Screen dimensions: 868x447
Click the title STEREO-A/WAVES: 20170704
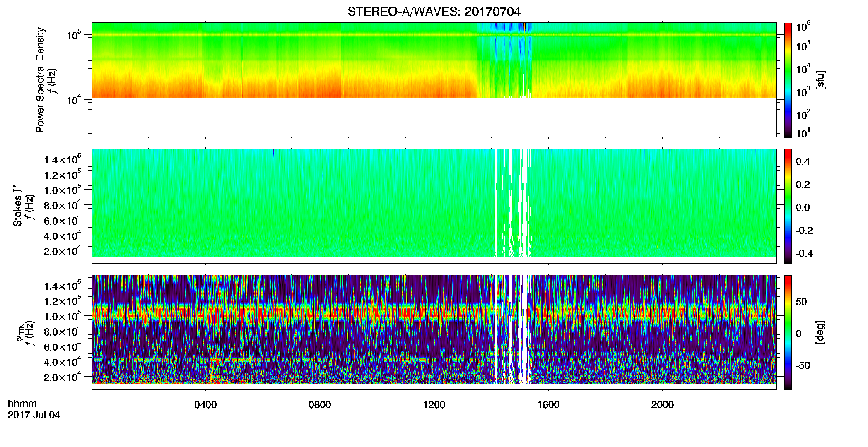[x=434, y=12]
